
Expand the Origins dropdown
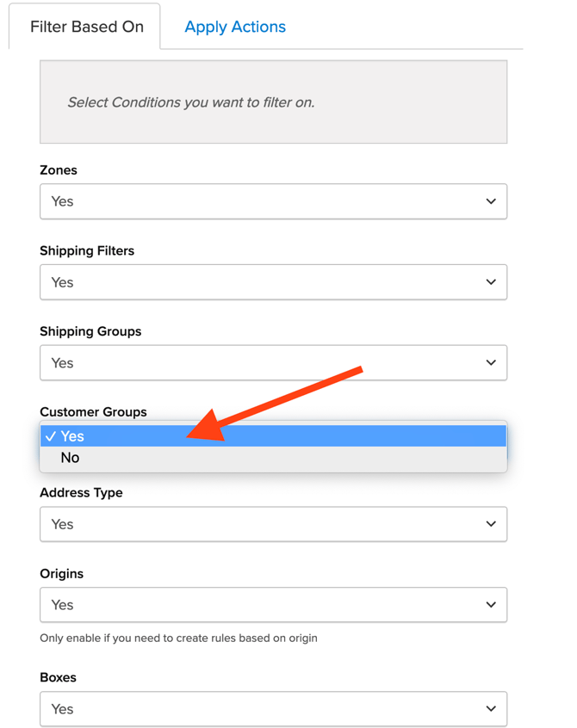point(273,605)
